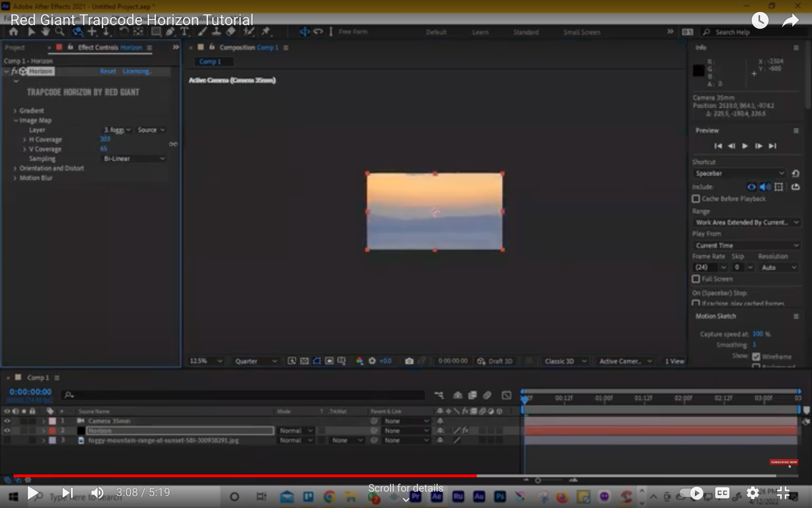Expand Orientation and Distort section

point(15,168)
